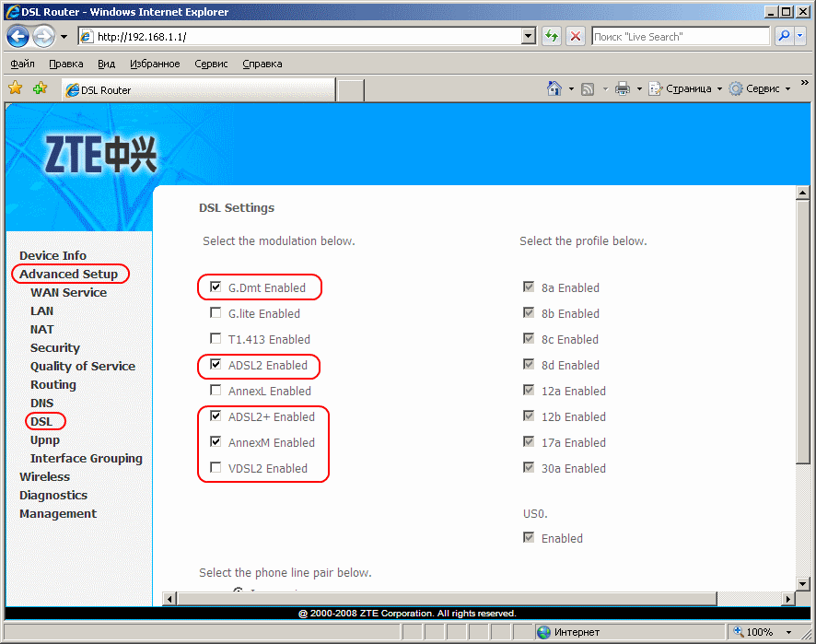
Task: Select the DSL Router browser tab
Action: click(x=198, y=89)
